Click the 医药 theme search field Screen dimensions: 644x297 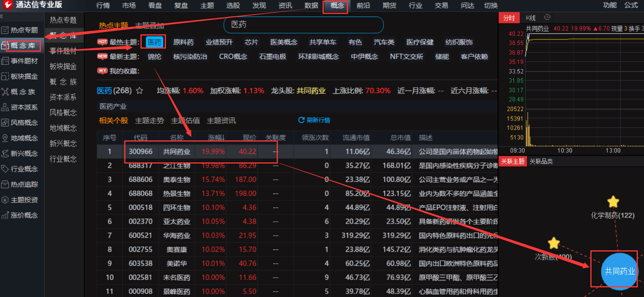point(304,25)
